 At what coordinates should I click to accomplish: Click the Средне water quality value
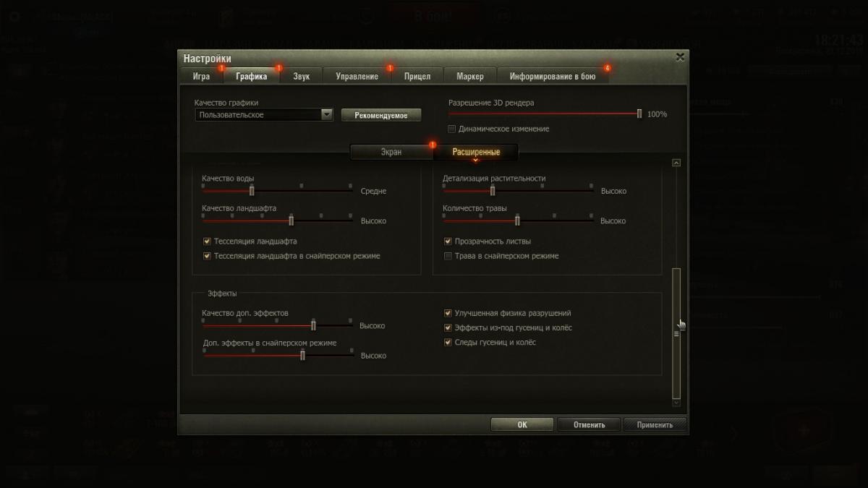click(373, 192)
